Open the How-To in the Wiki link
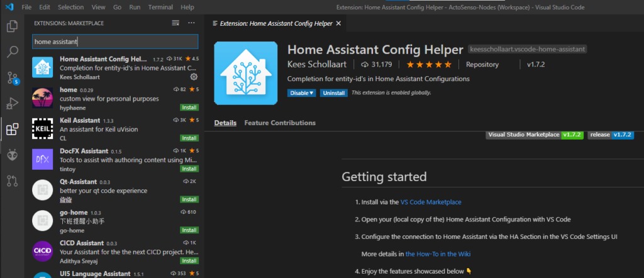Viewport: 644px width, 278px height. pyautogui.click(x=438, y=253)
